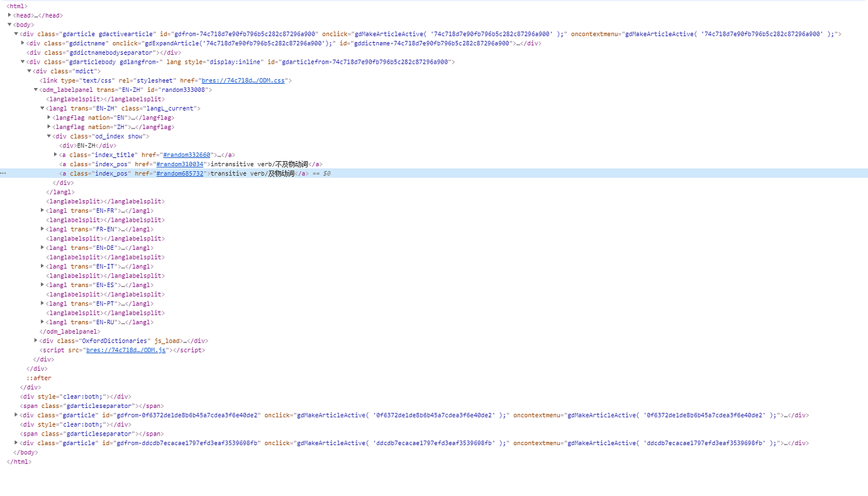
Task: Collapse the mdict div node
Action: coord(30,71)
